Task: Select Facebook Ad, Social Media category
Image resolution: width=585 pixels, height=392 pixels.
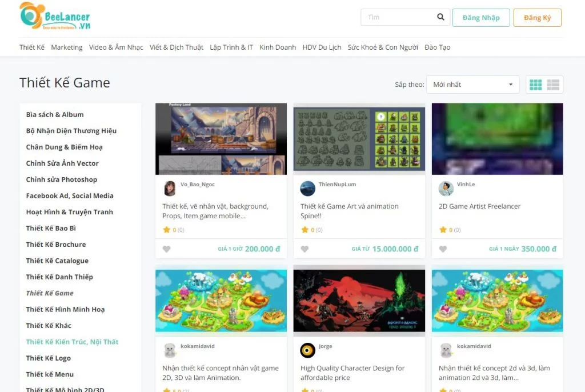Action: (x=70, y=195)
